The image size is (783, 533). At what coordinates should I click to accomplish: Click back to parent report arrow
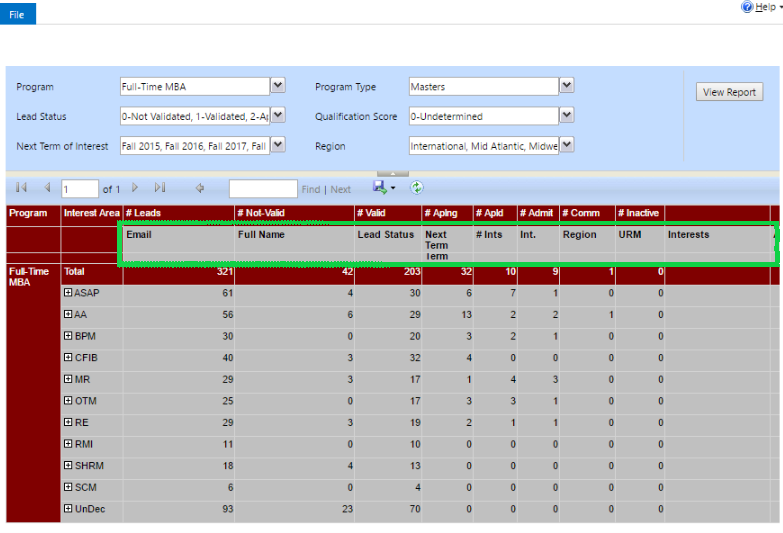pos(200,188)
